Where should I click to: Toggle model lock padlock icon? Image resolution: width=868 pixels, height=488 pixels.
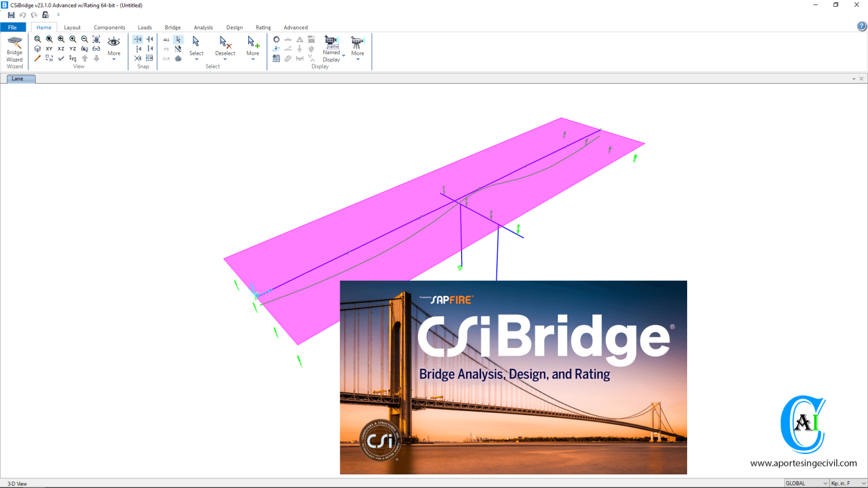tap(45, 15)
